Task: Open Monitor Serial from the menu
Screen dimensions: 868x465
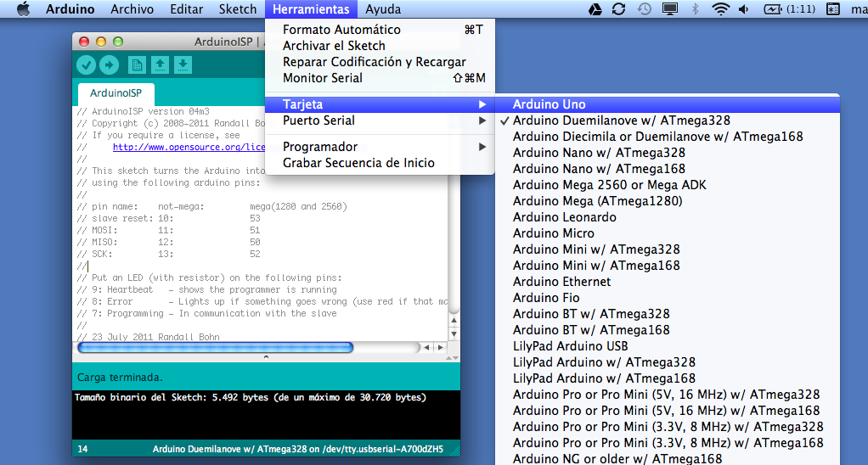Action: (380, 78)
